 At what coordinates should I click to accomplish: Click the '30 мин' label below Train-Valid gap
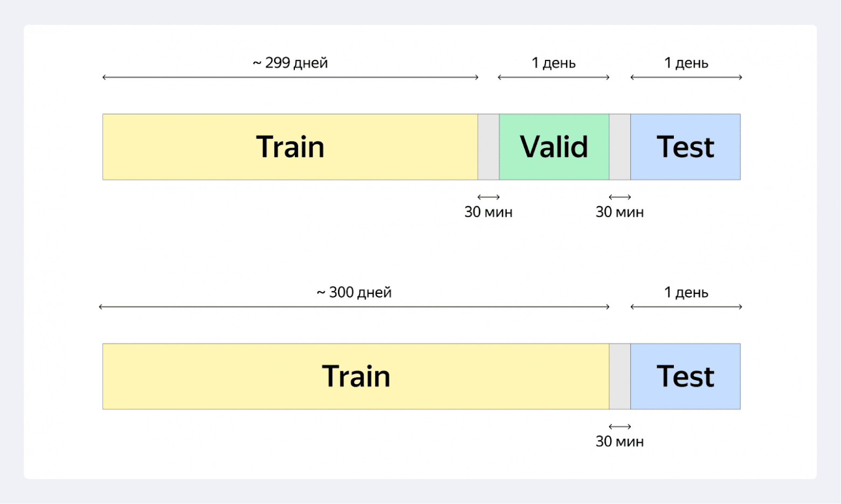488,212
